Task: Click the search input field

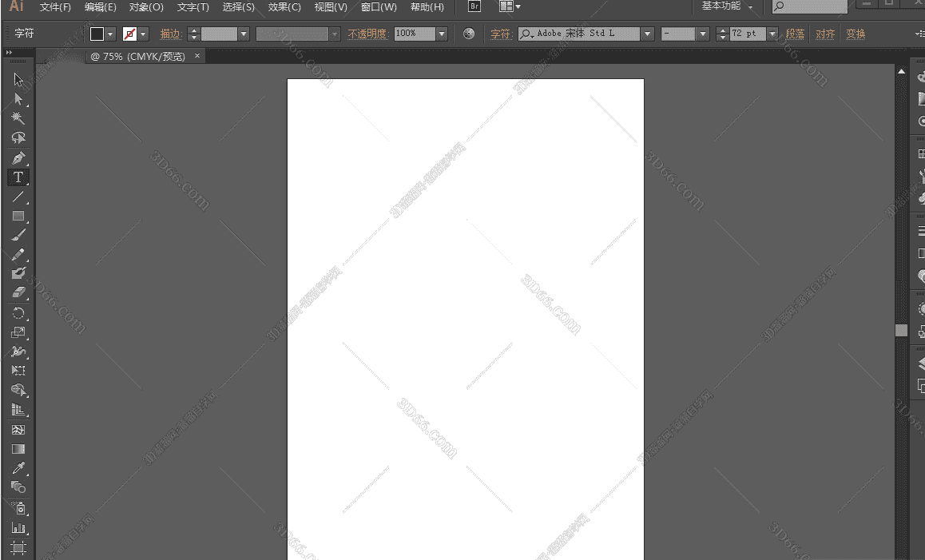Action: [x=808, y=6]
